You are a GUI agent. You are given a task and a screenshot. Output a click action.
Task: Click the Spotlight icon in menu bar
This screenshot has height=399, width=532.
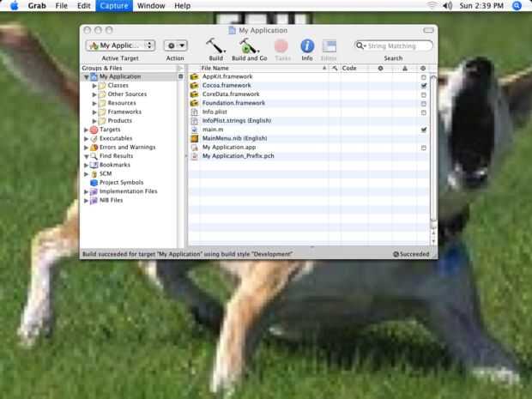(517, 5)
